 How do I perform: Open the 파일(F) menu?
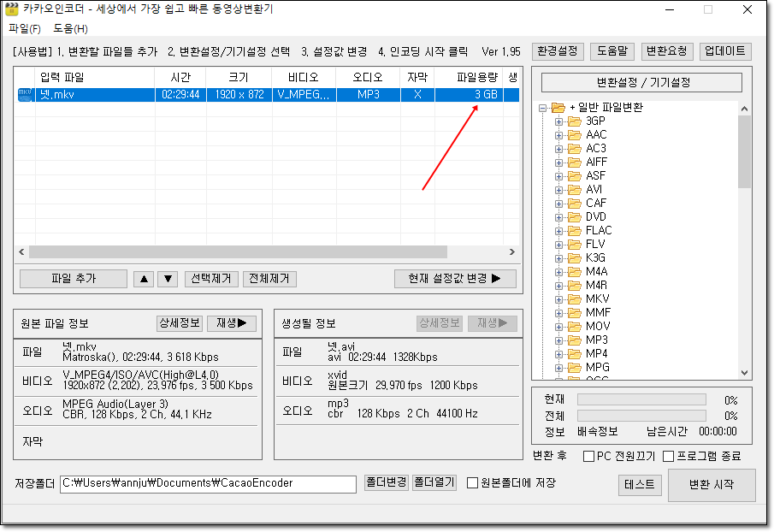tap(25, 28)
